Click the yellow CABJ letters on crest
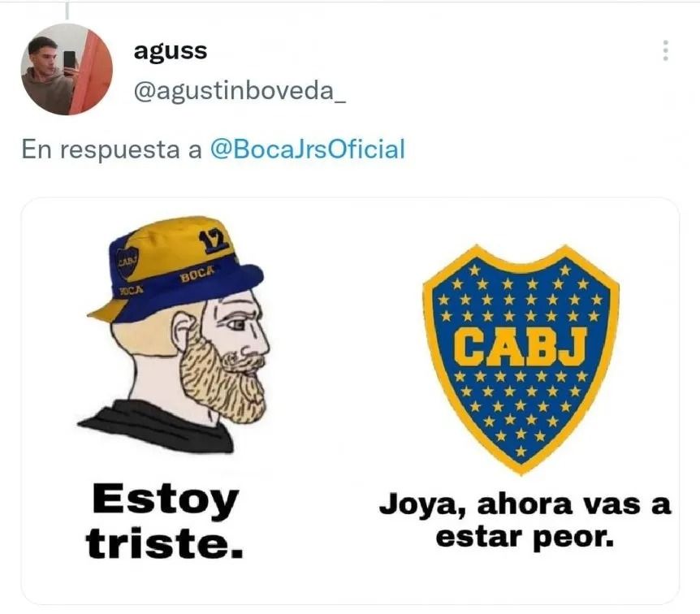The width and height of the screenshot is (700, 614). pos(521,346)
